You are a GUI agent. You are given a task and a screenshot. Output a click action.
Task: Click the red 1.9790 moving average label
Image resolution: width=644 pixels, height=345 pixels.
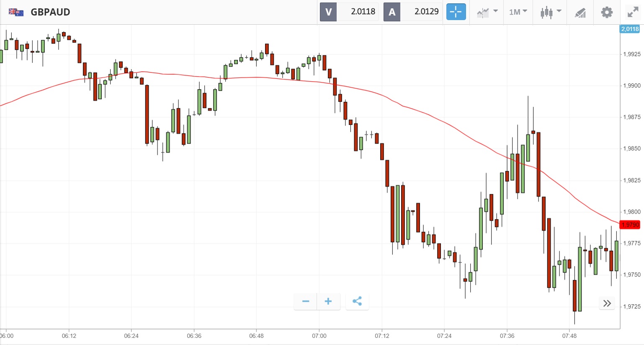(630, 225)
